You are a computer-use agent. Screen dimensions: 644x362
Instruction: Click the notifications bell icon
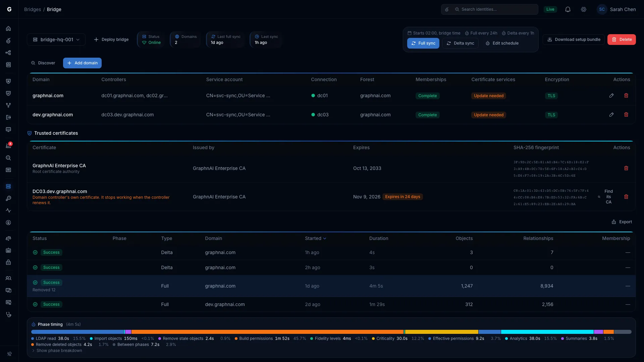[568, 9]
